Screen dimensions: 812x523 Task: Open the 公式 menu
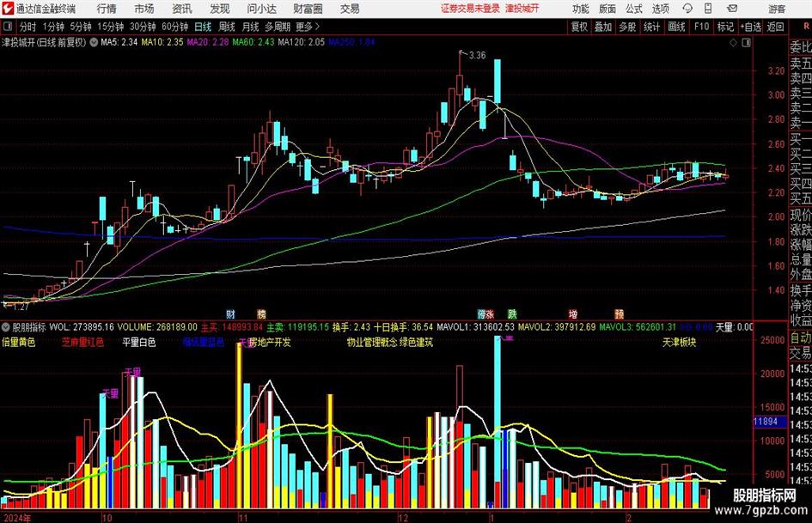(633, 9)
